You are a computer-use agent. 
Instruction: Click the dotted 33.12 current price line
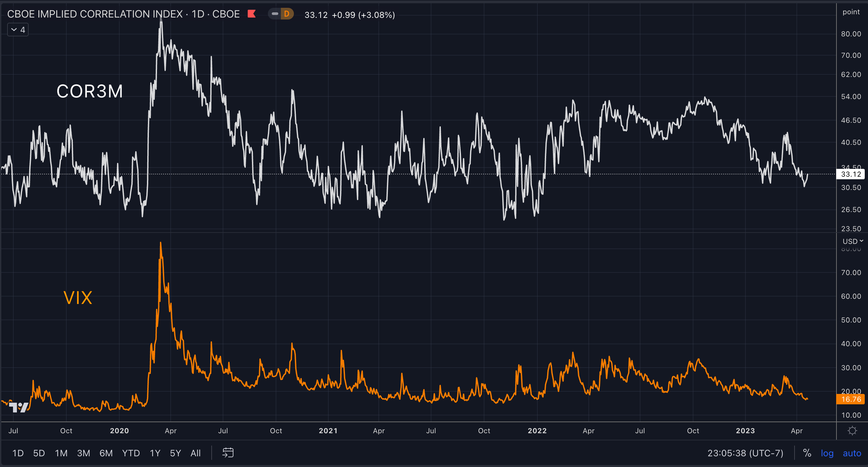tap(404, 174)
